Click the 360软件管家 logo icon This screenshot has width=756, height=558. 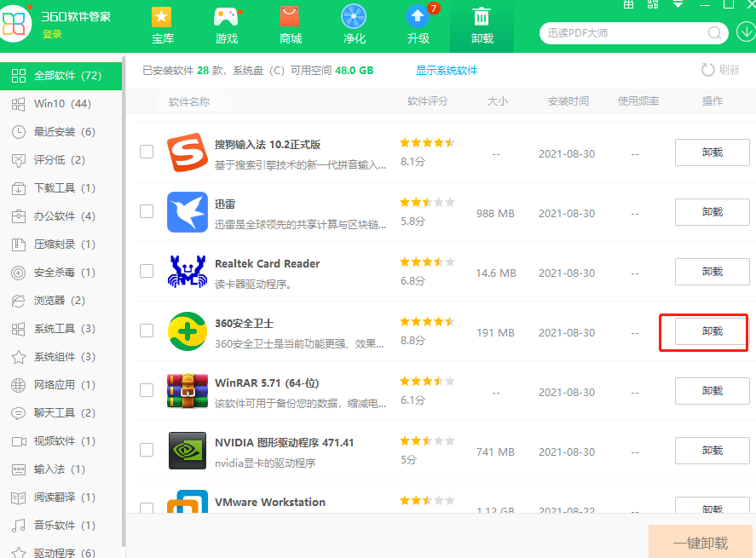coord(14,23)
